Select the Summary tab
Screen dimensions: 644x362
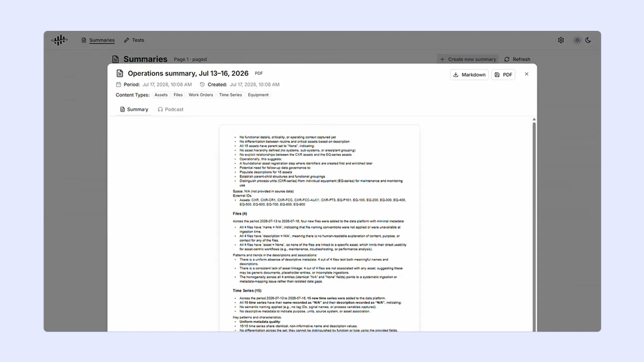134,109
